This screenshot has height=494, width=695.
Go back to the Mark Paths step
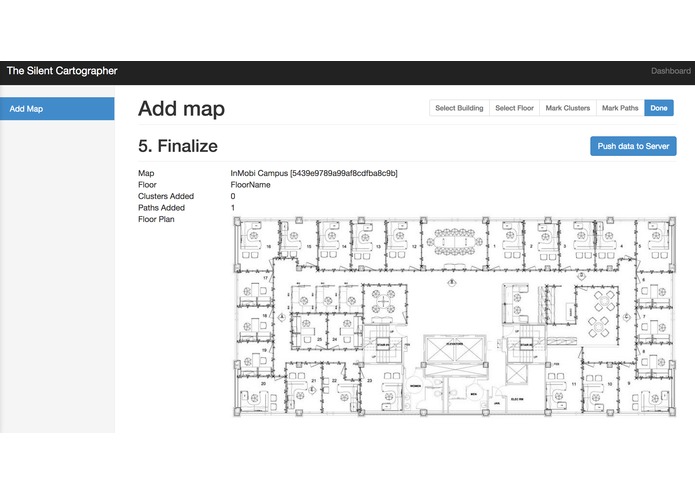click(x=620, y=108)
